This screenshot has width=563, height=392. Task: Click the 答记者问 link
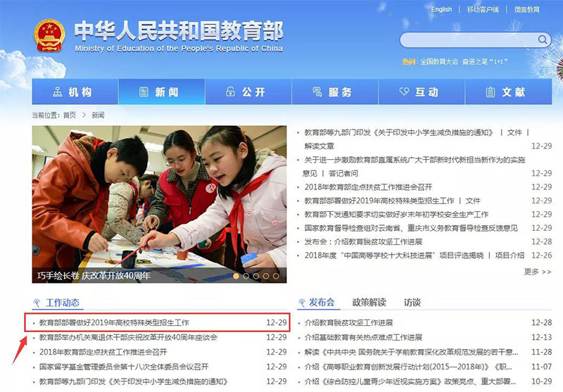pyautogui.click(x=343, y=173)
